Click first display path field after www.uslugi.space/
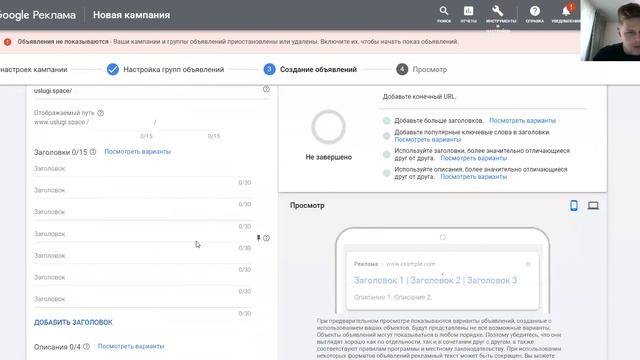640x360 pixels. [121, 122]
